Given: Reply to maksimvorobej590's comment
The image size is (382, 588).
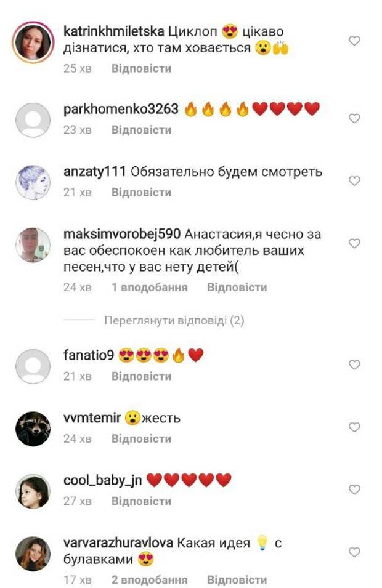Looking at the screenshot, I should coord(237,288).
